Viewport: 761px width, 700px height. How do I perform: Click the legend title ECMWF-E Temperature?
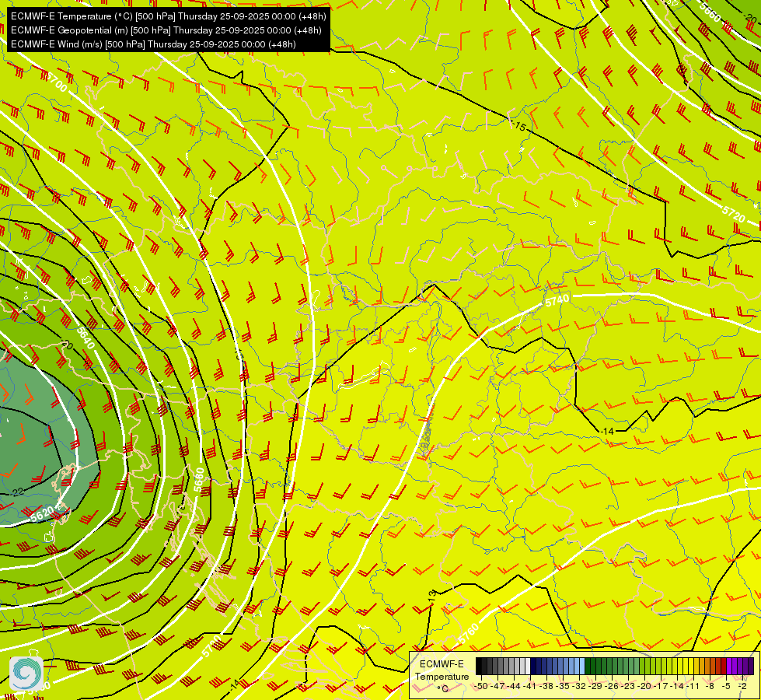coord(442,670)
